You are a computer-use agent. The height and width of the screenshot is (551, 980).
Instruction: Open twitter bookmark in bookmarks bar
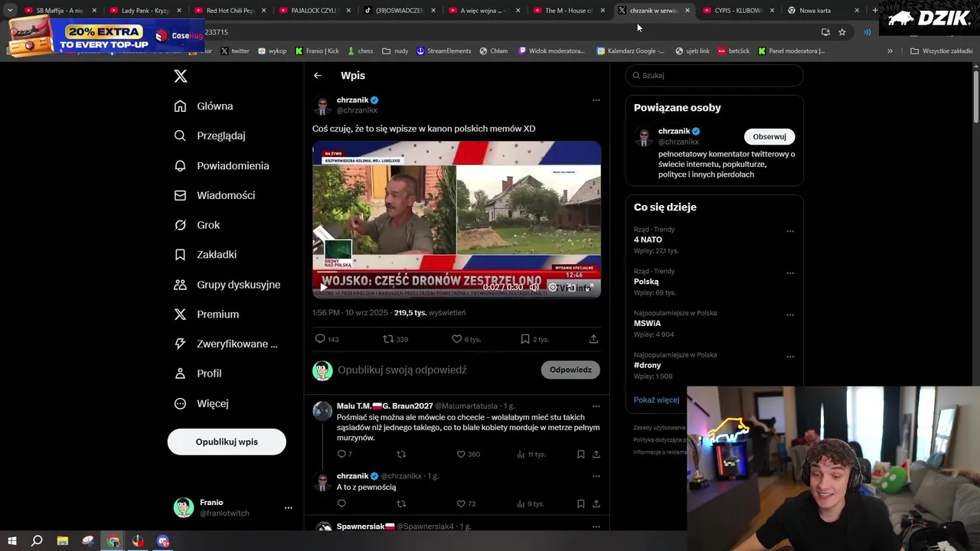pos(234,51)
